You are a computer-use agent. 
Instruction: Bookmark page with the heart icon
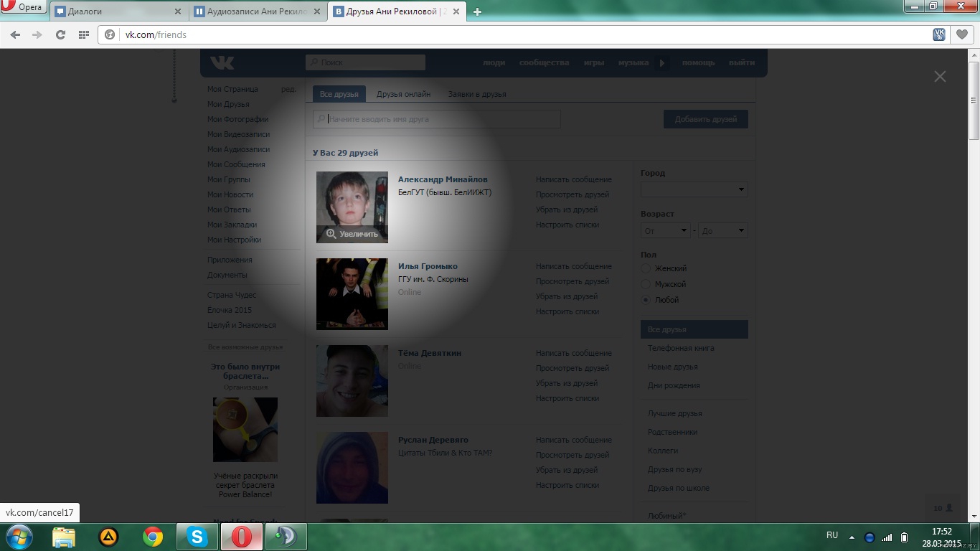[962, 34]
